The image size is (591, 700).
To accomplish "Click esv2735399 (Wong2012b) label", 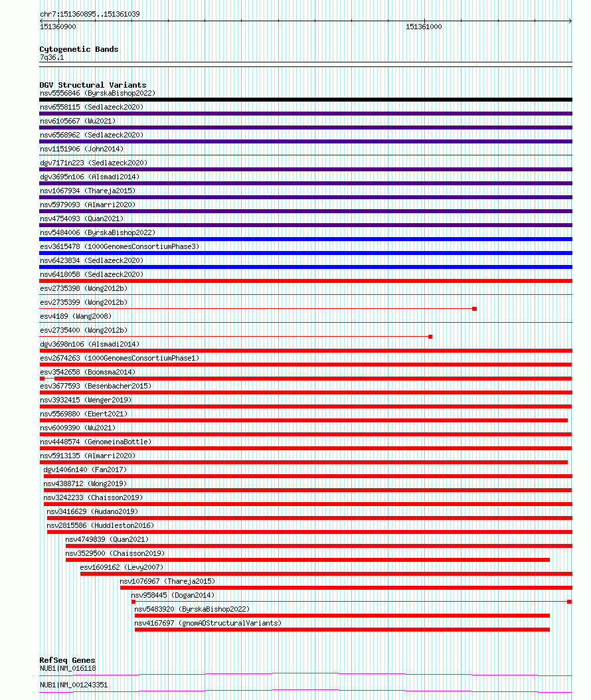I will tap(84, 302).
